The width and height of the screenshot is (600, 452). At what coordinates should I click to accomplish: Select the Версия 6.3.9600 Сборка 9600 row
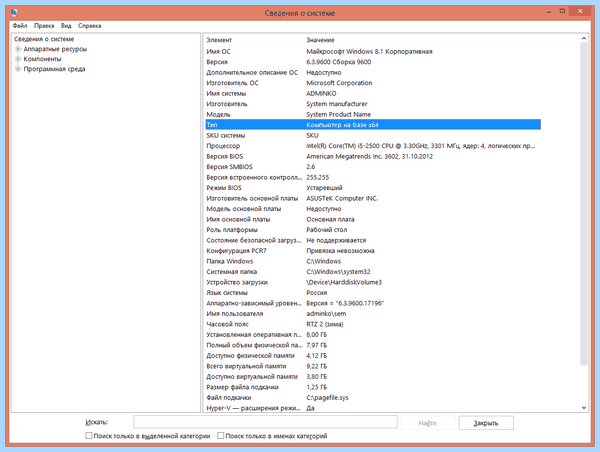click(x=373, y=62)
